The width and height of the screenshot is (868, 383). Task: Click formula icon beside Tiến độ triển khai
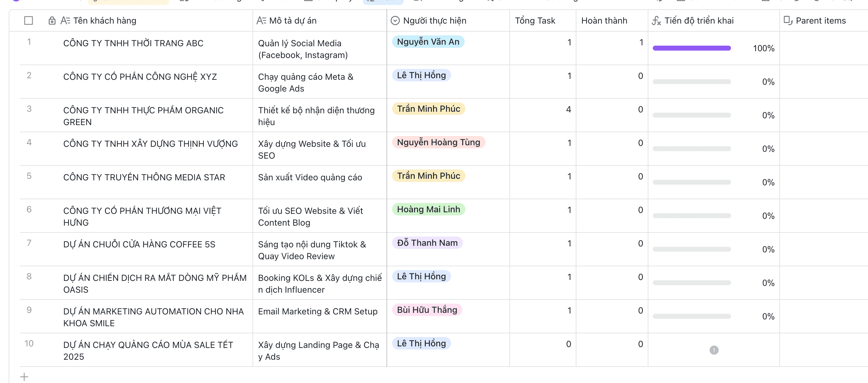click(x=656, y=21)
